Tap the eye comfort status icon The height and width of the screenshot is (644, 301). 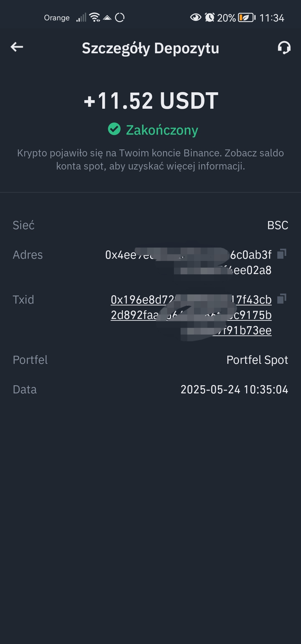(196, 18)
